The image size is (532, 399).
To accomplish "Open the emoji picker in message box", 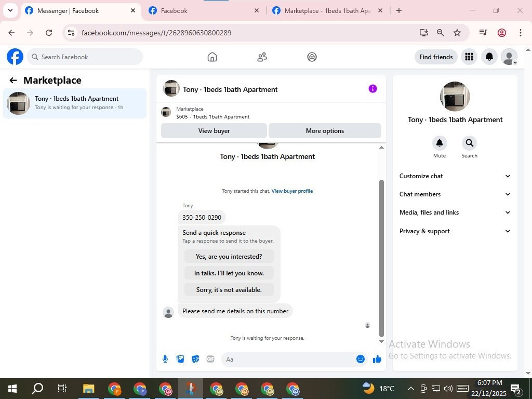I will [361, 359].
